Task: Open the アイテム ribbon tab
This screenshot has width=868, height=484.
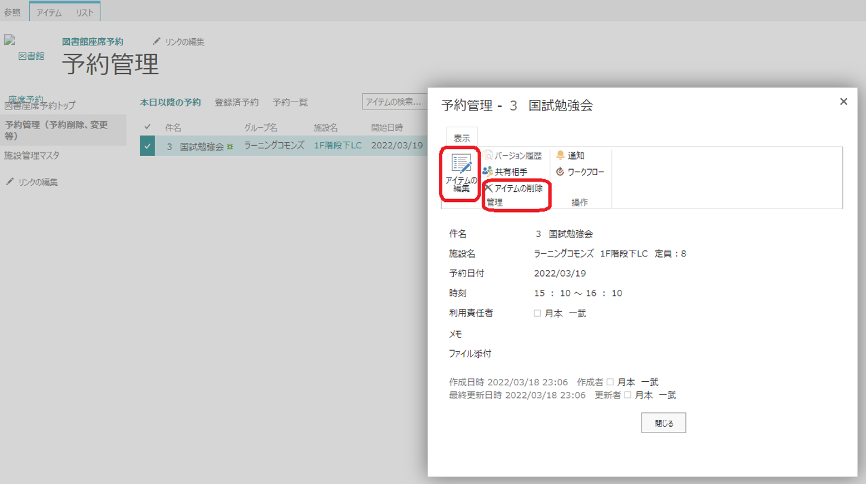Action: [x=49, y=12]
